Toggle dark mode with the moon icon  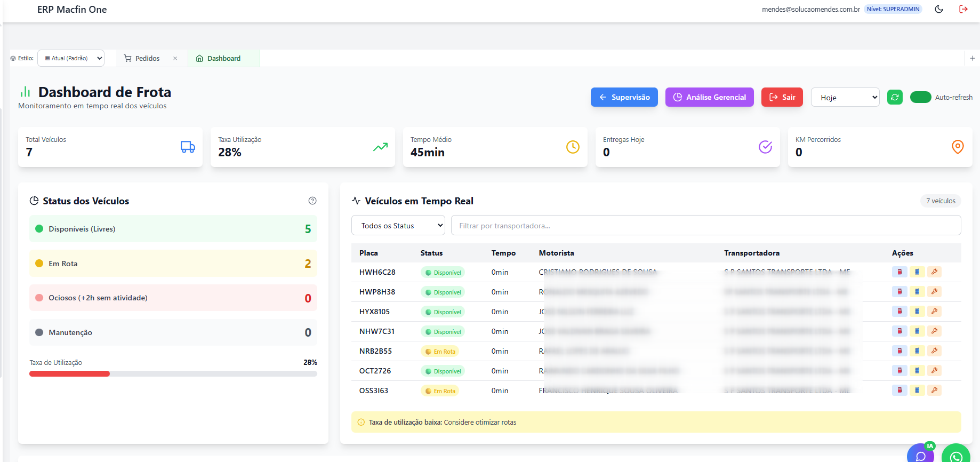pyautogui.click(x=939, y=9)
